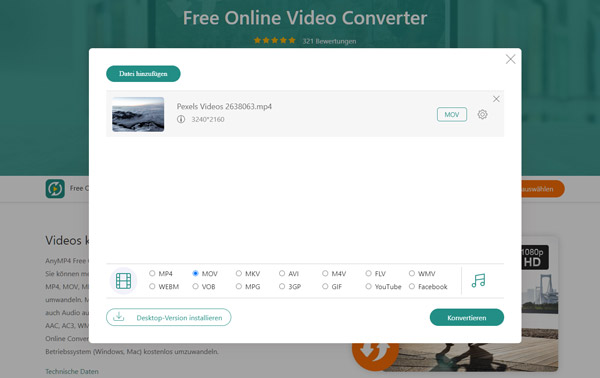The image size is (600, 378).
Task: Click the file name Pexels Videos 2638063.mp4
Action: [224, 106]
